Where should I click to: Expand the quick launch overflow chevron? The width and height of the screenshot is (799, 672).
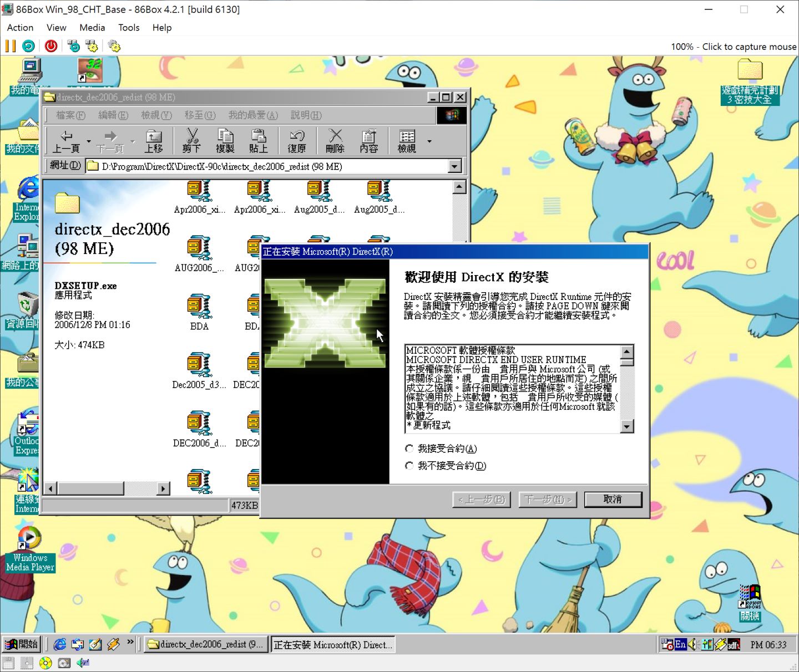[x=130, y=642]
